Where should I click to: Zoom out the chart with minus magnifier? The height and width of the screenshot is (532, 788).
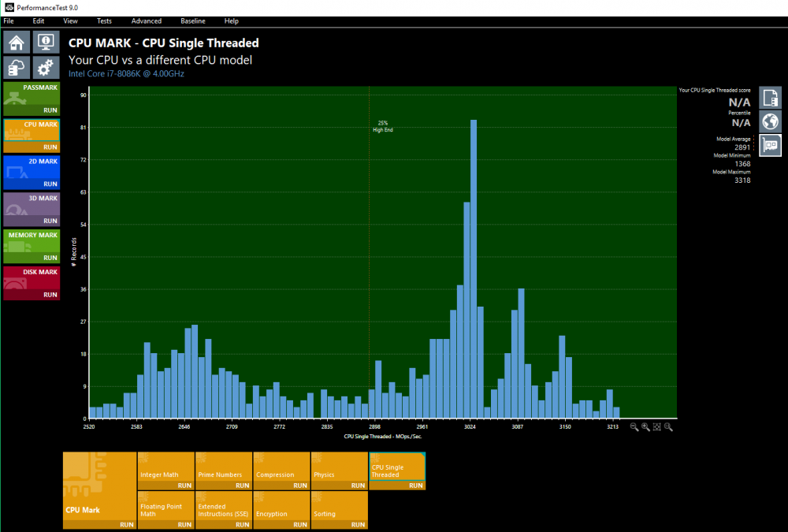point(634,426)
